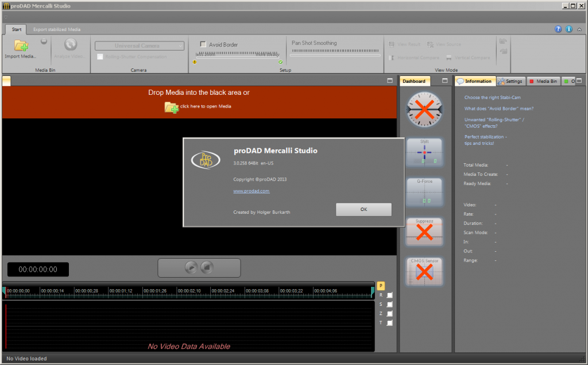Collapse the ribbon with the up chevron

(x=579, y=29)
